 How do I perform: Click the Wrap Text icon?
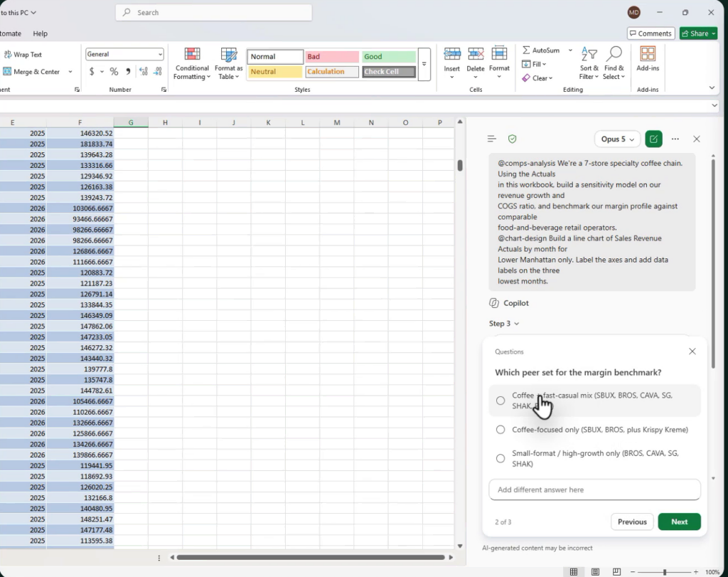(x=8, y=54)
